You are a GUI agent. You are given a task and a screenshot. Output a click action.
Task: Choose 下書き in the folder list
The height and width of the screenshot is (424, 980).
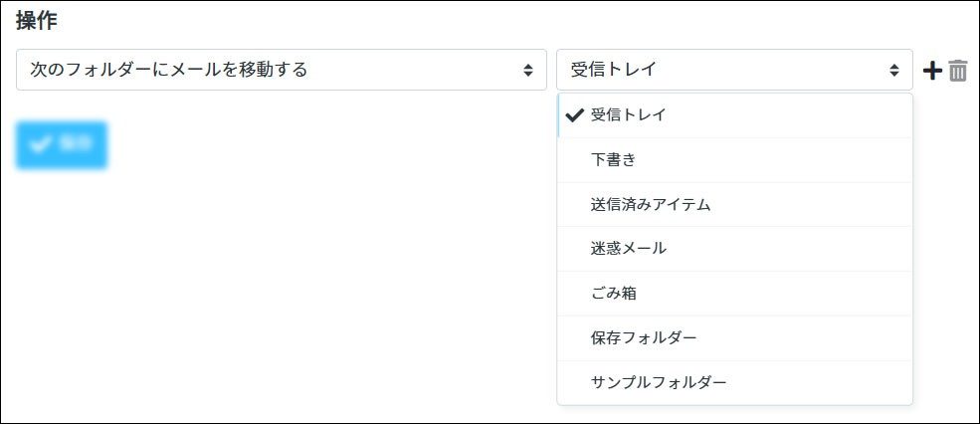point(613,159)
